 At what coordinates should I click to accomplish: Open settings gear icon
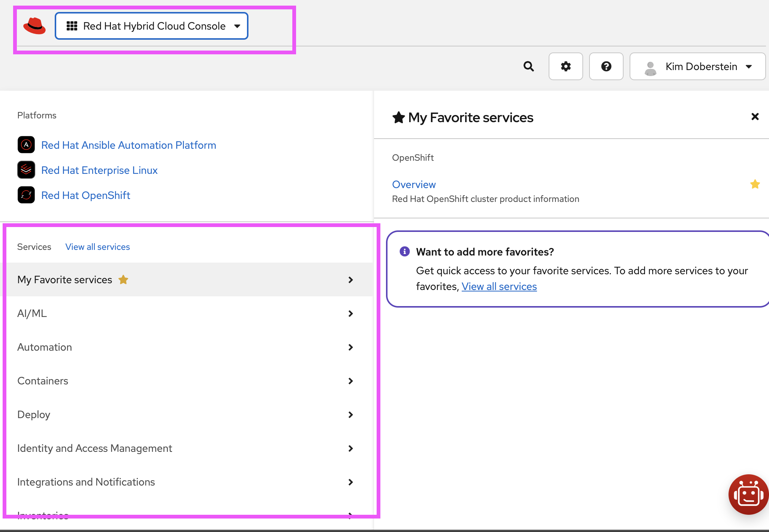[566, 66]
